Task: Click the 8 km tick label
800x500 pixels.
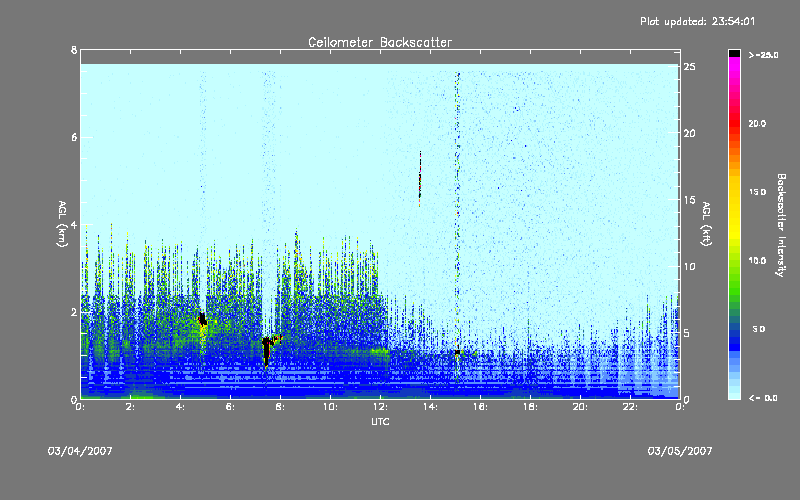Action: point(74,50)
